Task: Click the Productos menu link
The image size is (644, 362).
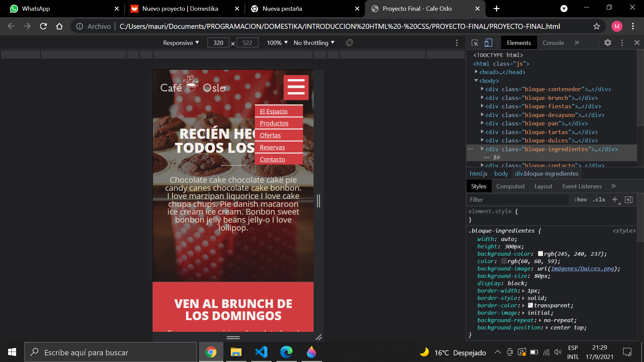Action: [274, 123]
